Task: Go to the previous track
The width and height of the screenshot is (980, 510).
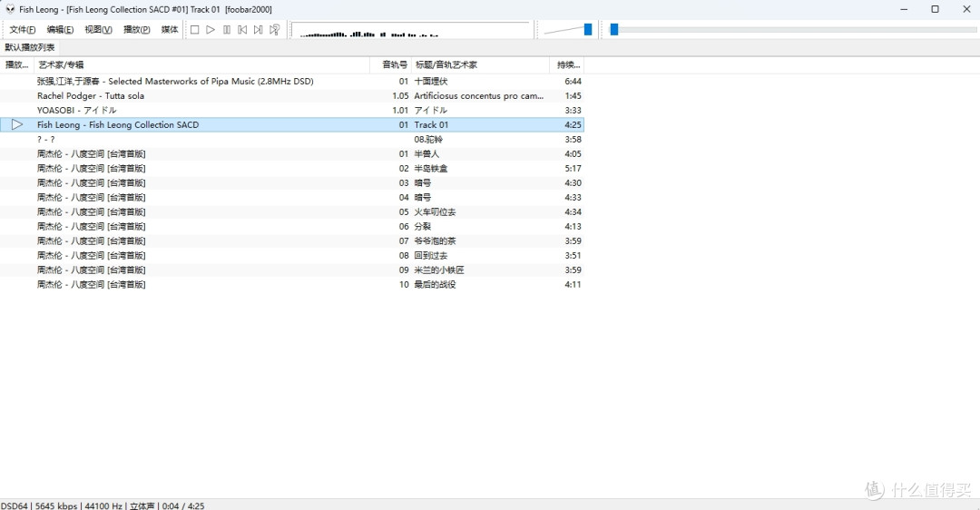Action: 242,29
